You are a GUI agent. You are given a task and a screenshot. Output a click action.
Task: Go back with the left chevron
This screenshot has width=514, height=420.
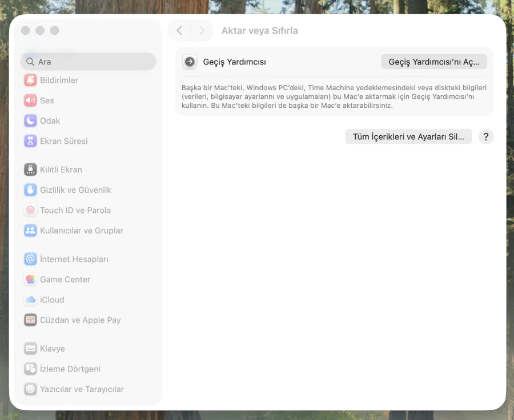(179, 30)
